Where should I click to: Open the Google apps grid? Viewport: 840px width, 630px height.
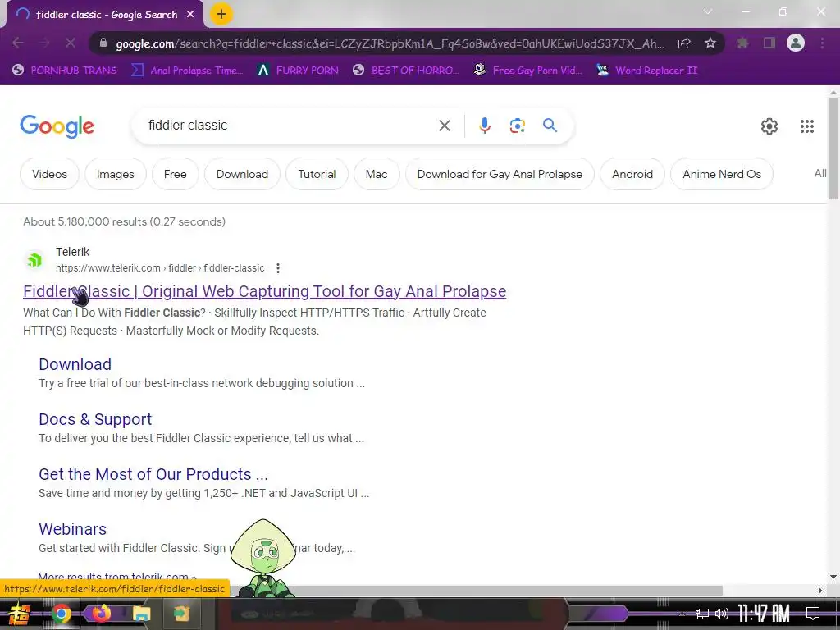pyautogui.click(x=807, y=126)
